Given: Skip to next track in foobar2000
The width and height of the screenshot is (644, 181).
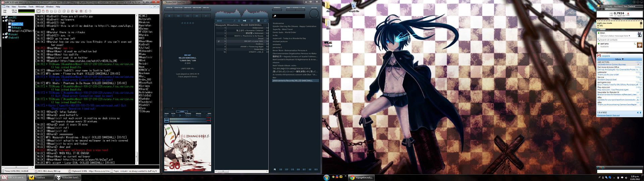Looking at the screenshot, I should [x=197, y=16].
